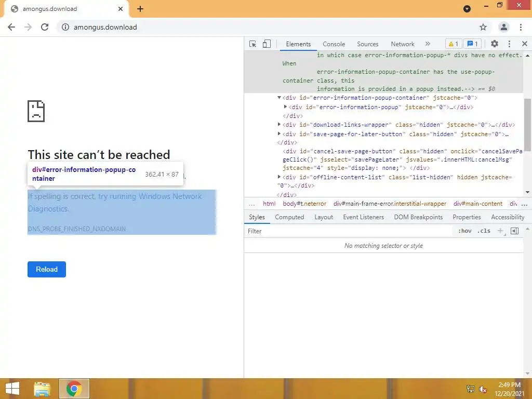Click the Elements panel vertical scrollbar thumb

[x=527, y=125]
